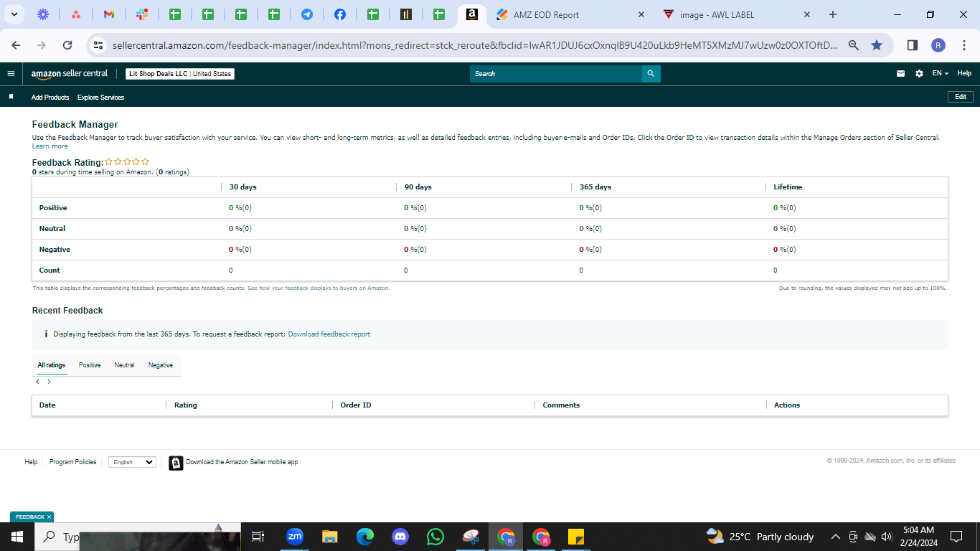Open the notification center icon
This screenshot has height=551, width=980.
coord(956,537)
